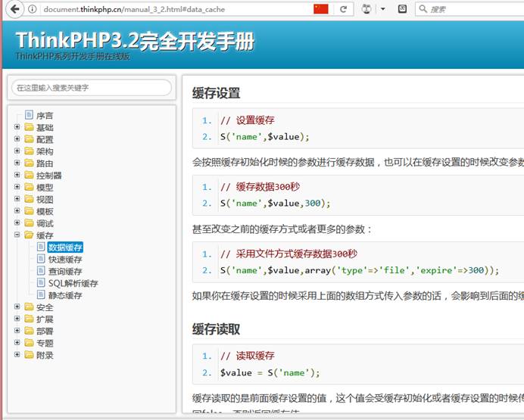This screenshot has width=524, height=420.
Task: Click the manual keyword search field
Action: [92, 88]
